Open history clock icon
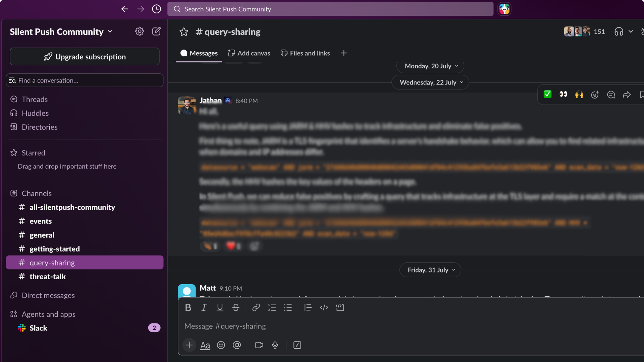The width and height of the screenshot is (644, 362). point(156,9)
